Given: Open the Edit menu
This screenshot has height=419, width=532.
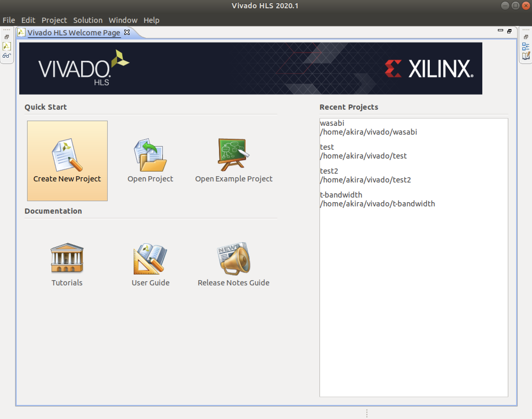Looking at the screenshot, I should coord(28,20).
